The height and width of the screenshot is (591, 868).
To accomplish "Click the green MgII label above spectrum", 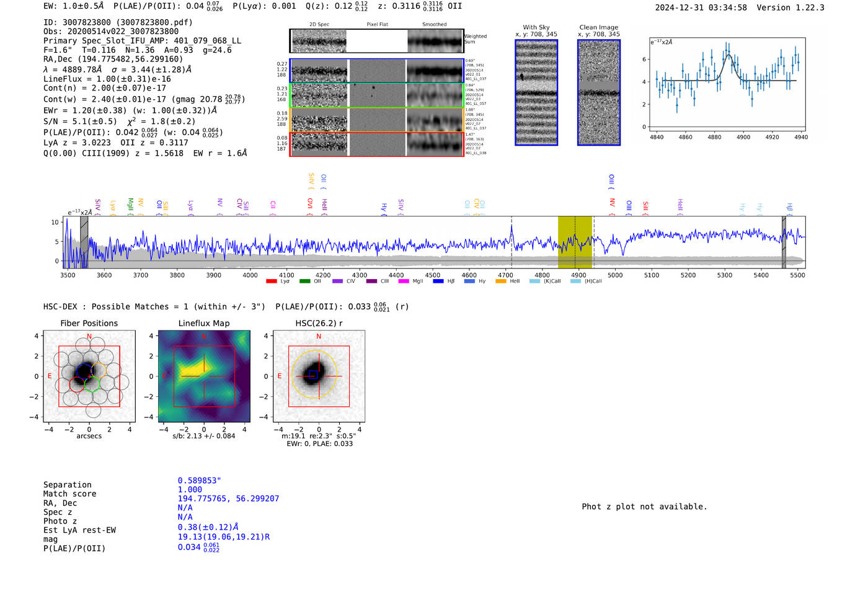I will [130, 204].
